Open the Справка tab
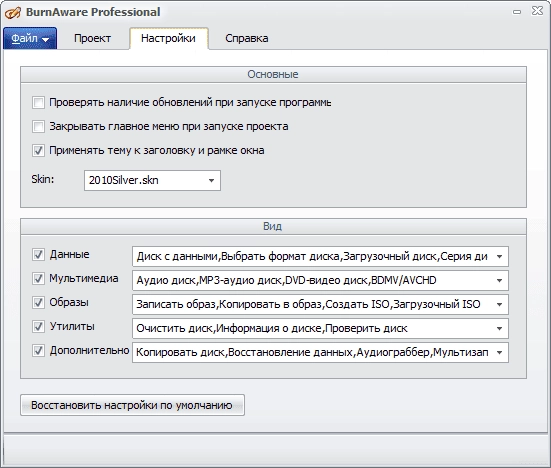The image size is (551, 468). point(247,38)
